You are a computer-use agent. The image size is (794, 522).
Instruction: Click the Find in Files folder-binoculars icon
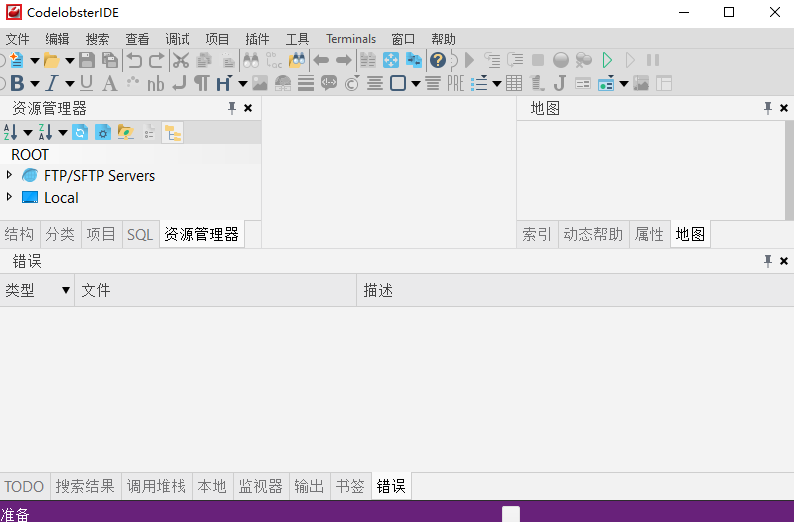pyautogui.click(x=297, y=60)
